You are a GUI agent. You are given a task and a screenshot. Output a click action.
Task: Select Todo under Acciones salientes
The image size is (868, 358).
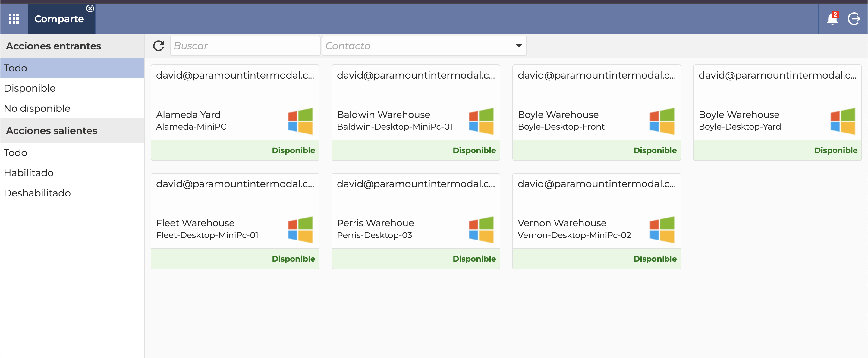[72, 153]
